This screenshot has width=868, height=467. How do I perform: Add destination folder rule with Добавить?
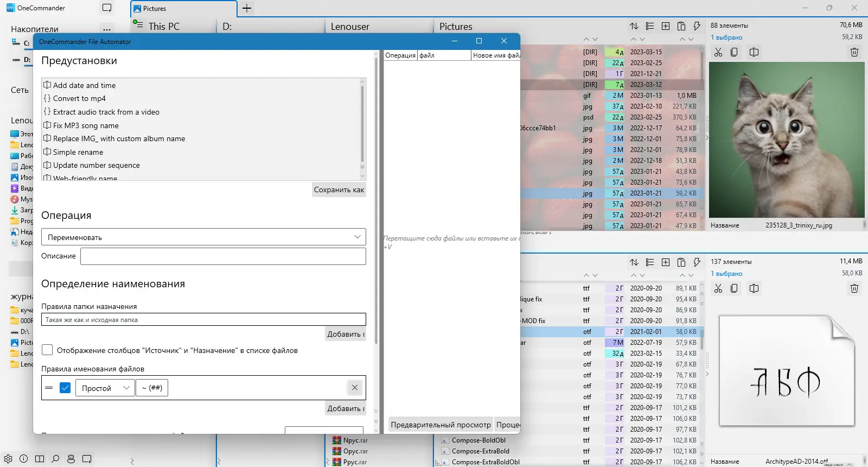(x=346, y=334)
